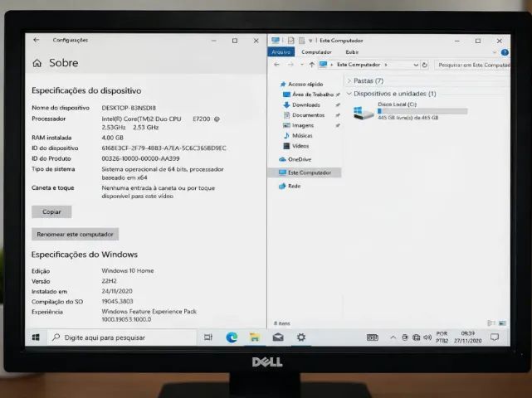Open Downloads in the sidebar
This screenshot has width=532, height=398.
[305, 104]
